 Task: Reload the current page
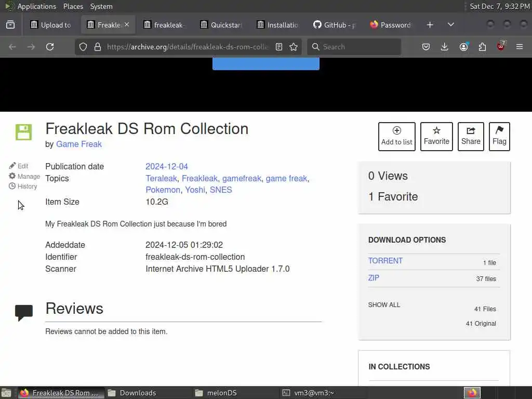(x=50, y=47)
